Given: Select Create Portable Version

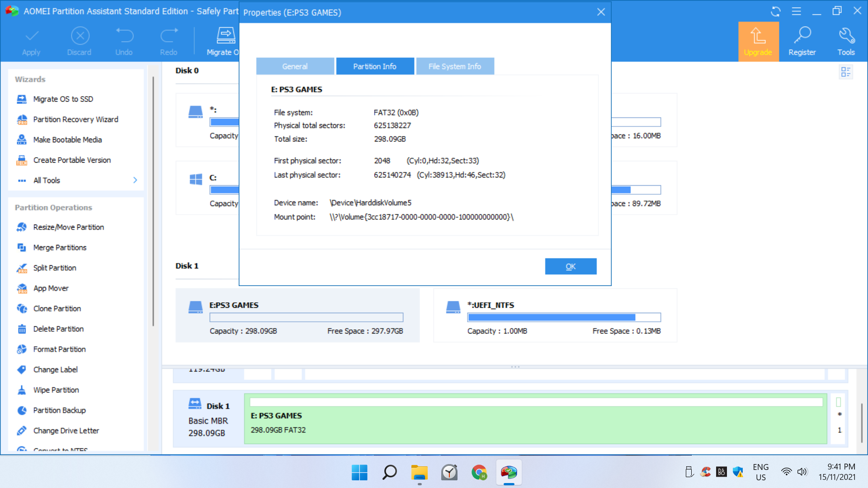Looking at the screenshot, I should (x=72, y=160).
